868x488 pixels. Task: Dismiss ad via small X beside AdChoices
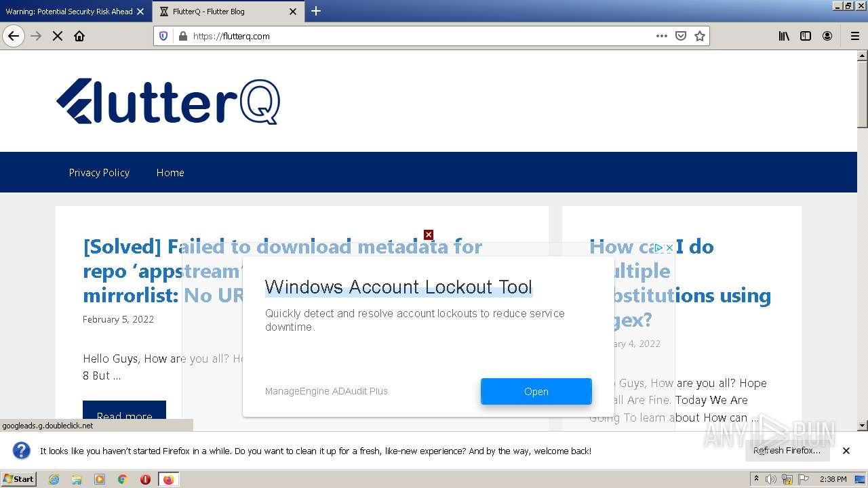point(669,248)
